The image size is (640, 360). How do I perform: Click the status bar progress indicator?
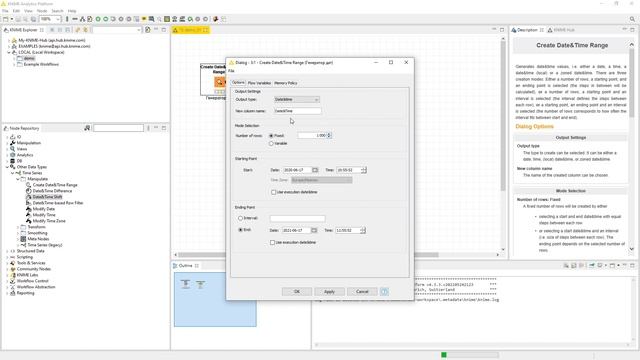click(469, 355)
